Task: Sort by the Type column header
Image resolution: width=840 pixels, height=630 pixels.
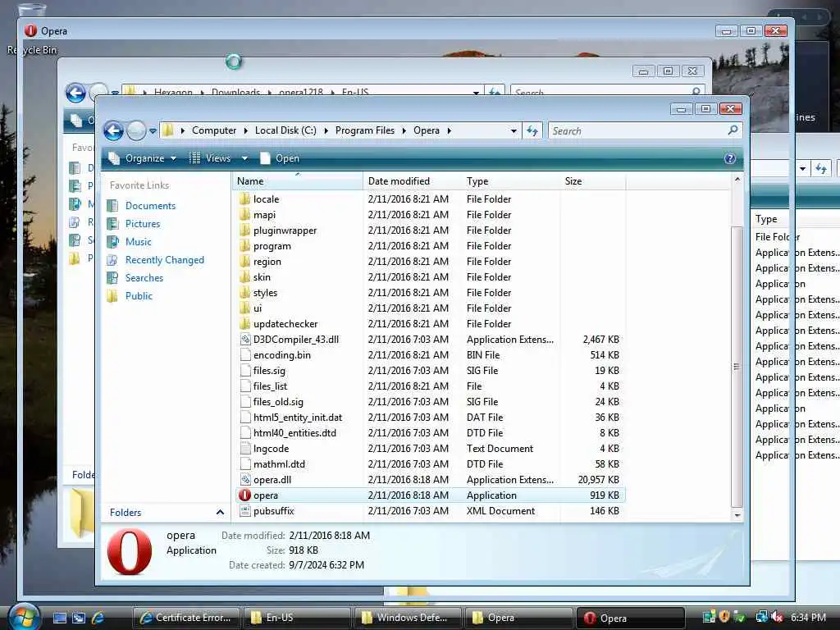Action: point(510,181)
